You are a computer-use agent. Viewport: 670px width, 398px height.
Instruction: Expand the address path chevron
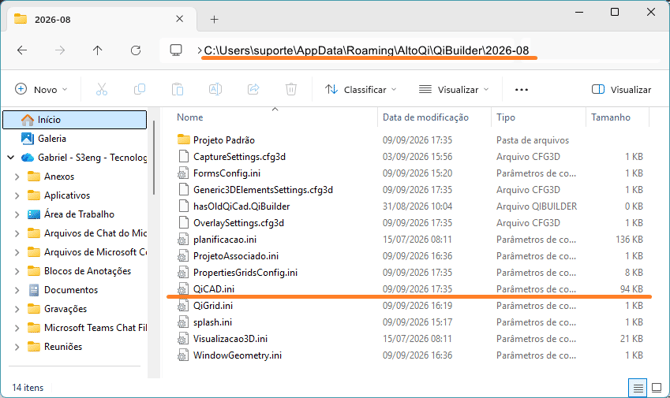point(199,50)
